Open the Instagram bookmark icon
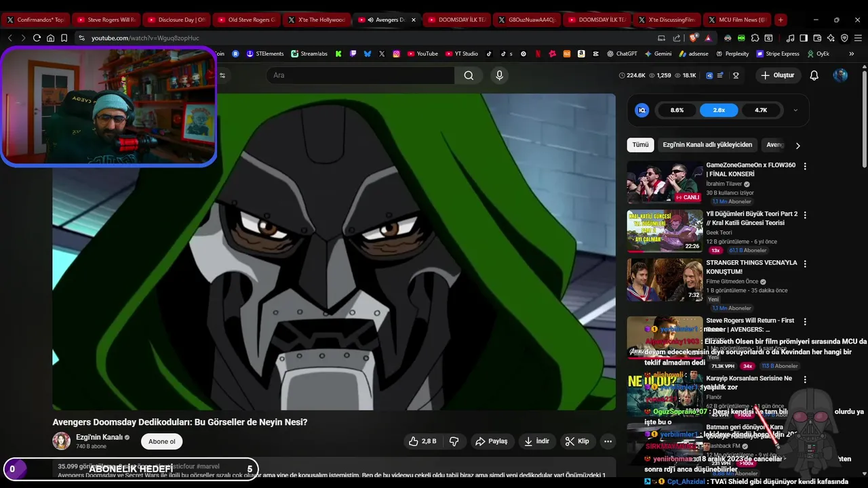868x488 pixels. (397, 54)
